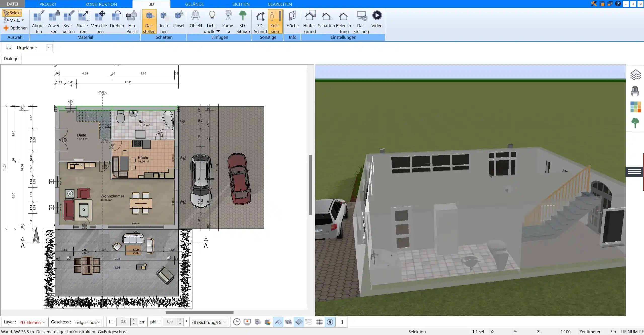Screen dimensions: 644x335
Task: Open the plants tree catalog in sidebar
Action: click(x=635, y=123)
